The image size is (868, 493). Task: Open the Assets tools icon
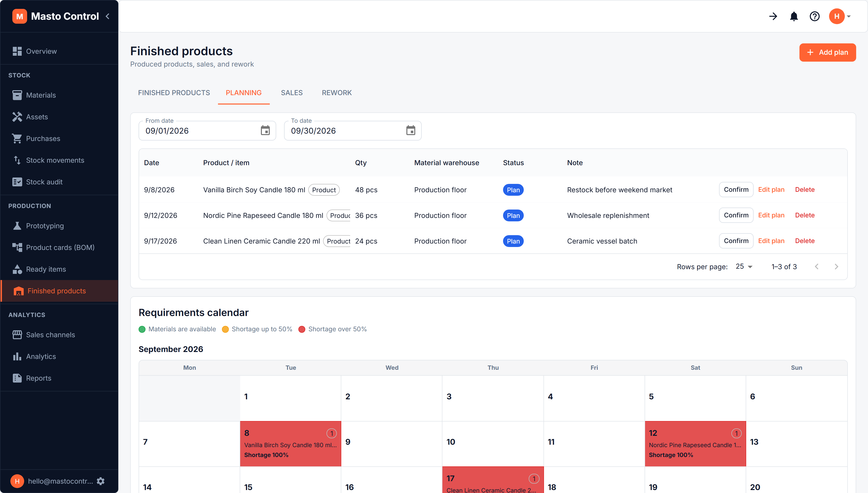coord(17,117)
